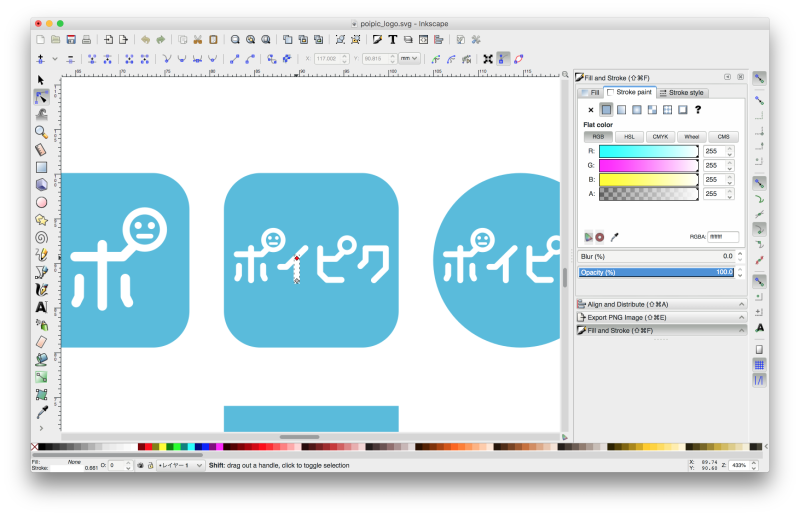The image size is (800, 516).
Task: Click the Open folder icon
Action: click(x=56, y=39)
